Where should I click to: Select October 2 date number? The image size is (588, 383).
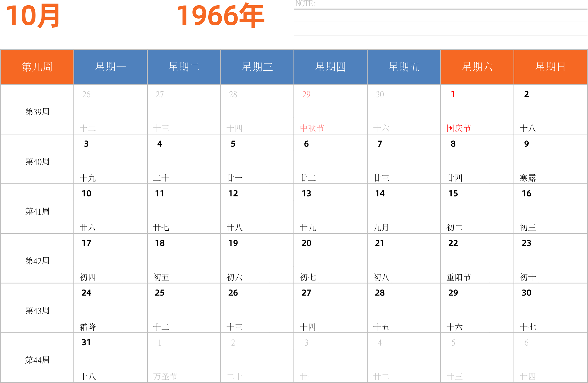click(x=526, y=94)
